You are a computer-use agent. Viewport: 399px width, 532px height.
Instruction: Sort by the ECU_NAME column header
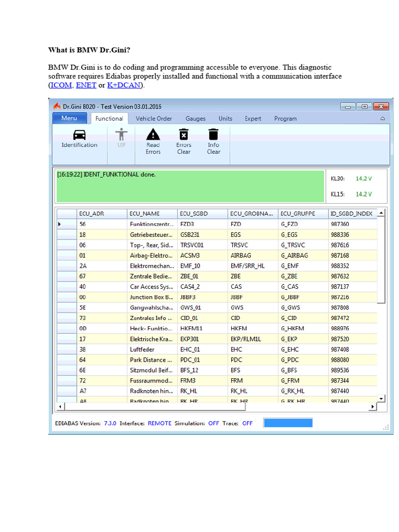[x=145, y=214]
